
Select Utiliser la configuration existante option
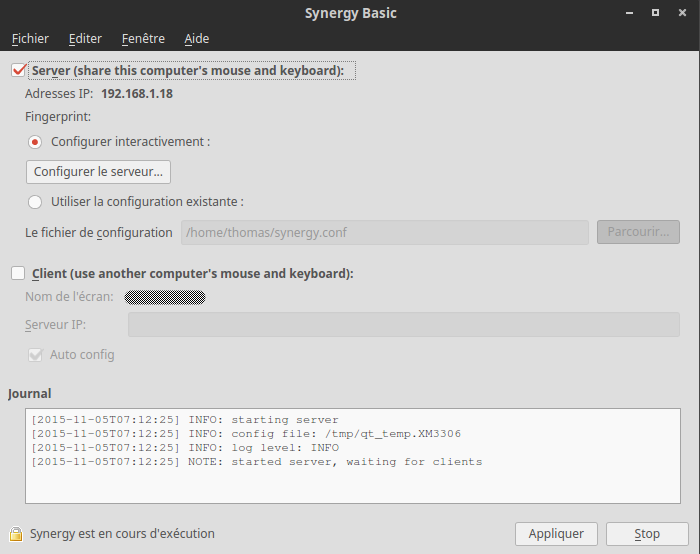point(35,202)
